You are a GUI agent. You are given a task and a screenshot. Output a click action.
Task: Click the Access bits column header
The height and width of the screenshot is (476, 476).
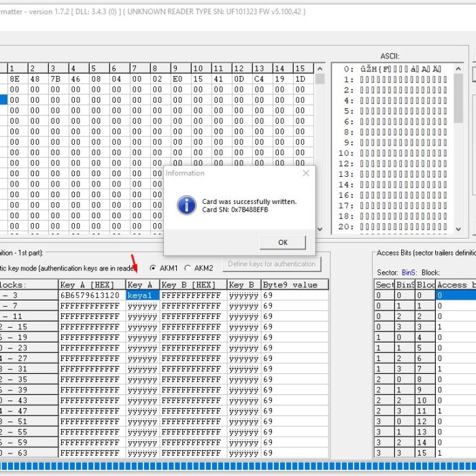coord(456,285)
